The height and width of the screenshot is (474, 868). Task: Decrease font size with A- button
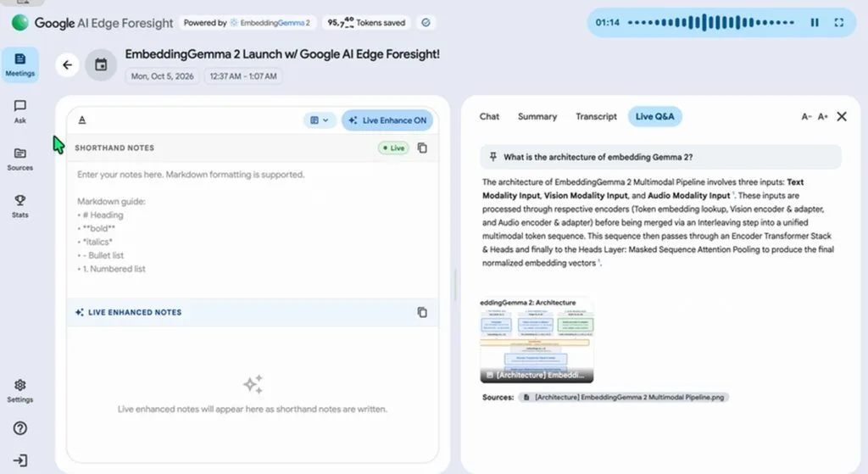(x=806, y=116)
